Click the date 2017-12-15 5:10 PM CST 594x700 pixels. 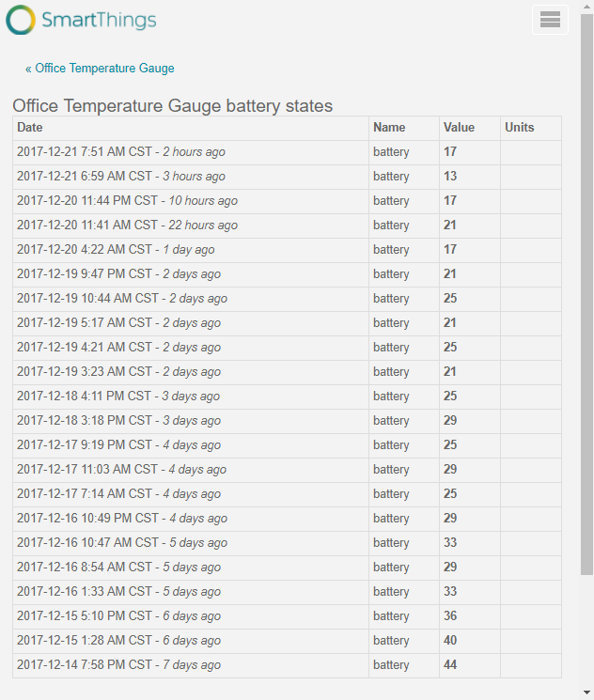tap(85, 616)
